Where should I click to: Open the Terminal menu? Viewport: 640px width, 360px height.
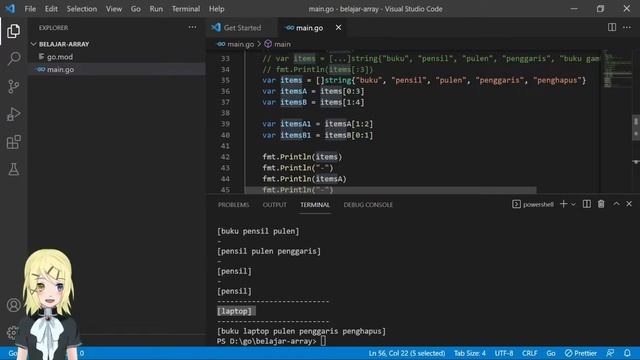click(186, 9)
